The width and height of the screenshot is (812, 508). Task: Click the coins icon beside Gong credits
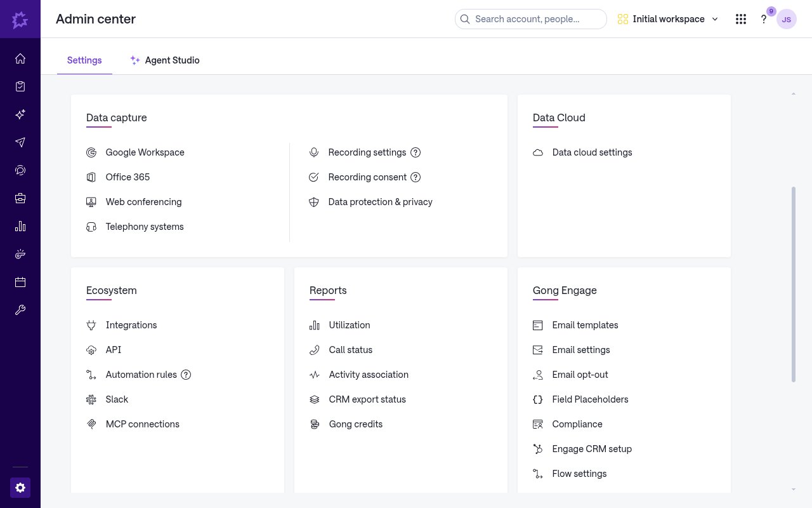pos(315,424)
